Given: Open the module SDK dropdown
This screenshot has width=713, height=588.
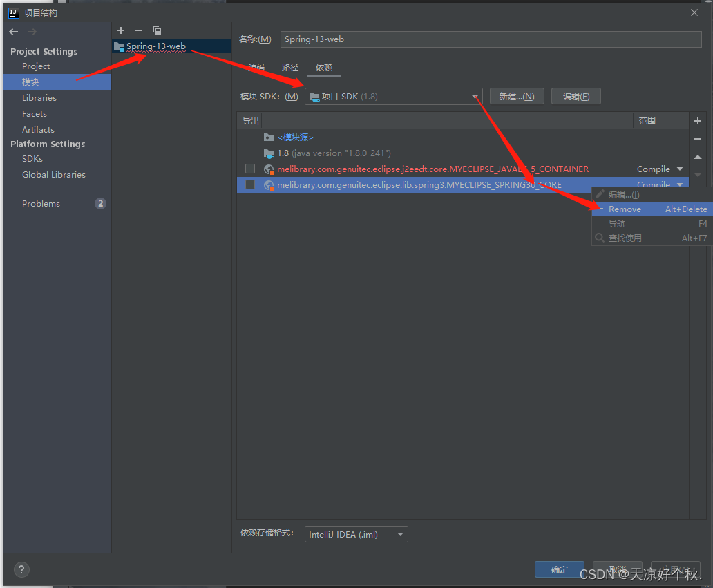Looking at the screenshot, I should (x=393, y=97).
